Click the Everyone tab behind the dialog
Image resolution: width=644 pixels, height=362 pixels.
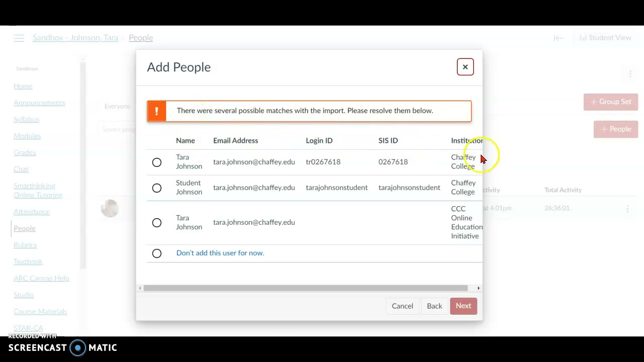point(117,106)
